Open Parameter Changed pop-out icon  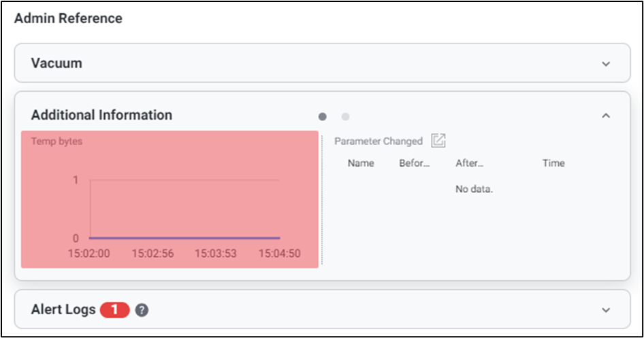pos(438,141)
